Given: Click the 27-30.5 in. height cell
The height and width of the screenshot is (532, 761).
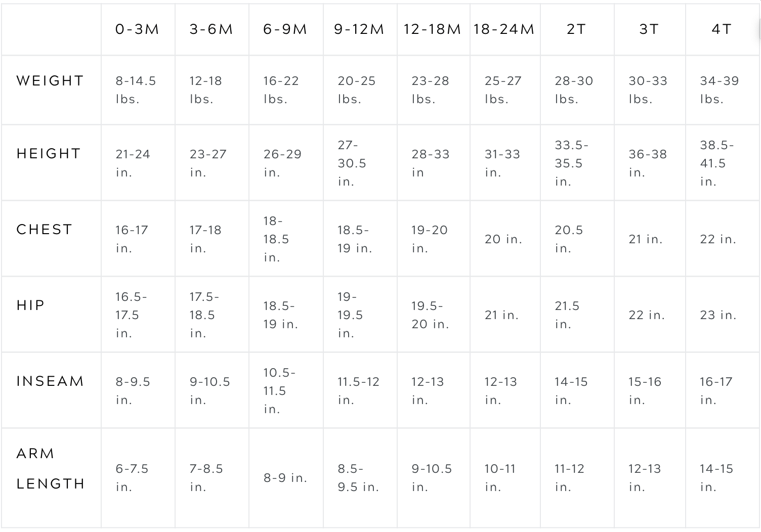Looking at the screenshot, I should (x=352, y=163).
